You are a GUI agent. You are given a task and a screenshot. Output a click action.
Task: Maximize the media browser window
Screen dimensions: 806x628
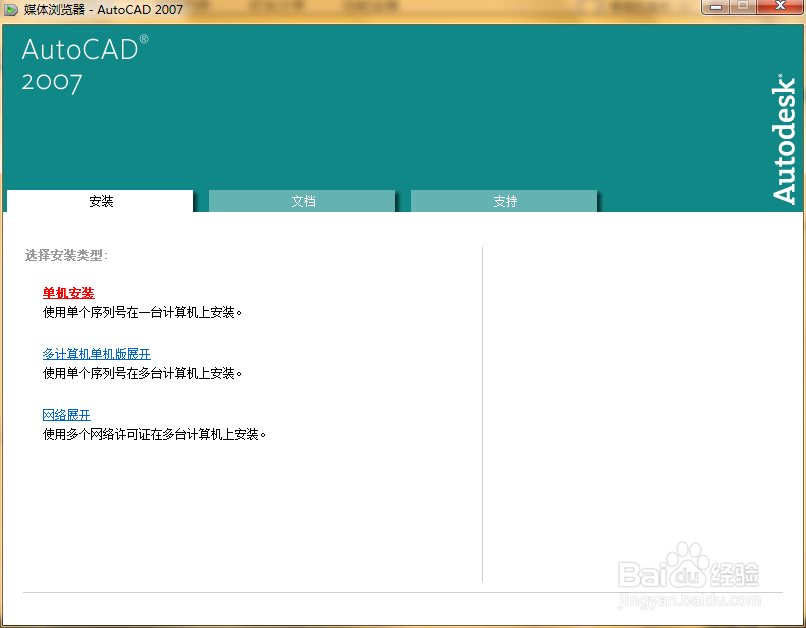(744, 8)
